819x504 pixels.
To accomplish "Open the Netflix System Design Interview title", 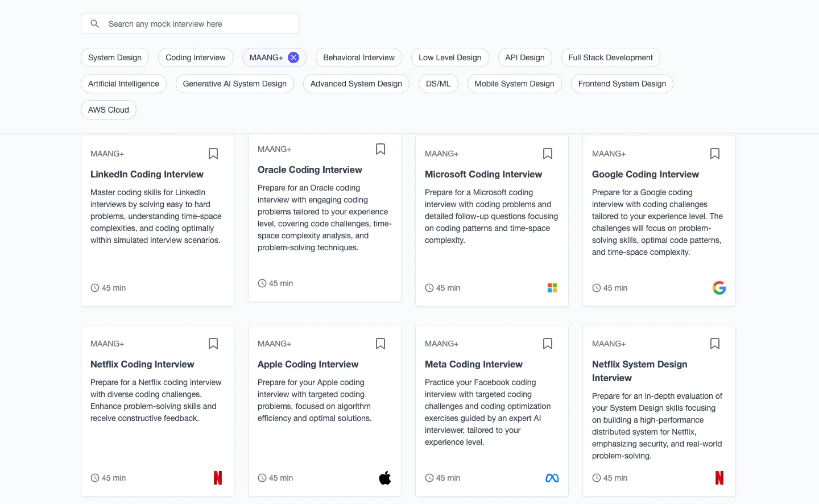I will [x=640, y=371].
